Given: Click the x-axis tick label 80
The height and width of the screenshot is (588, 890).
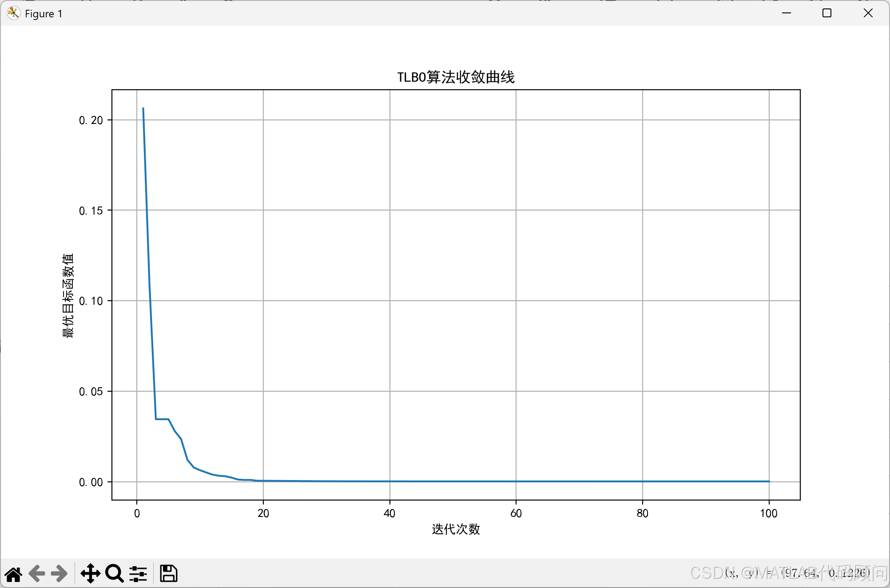Looking at the screenshot, I should (643, 514).
